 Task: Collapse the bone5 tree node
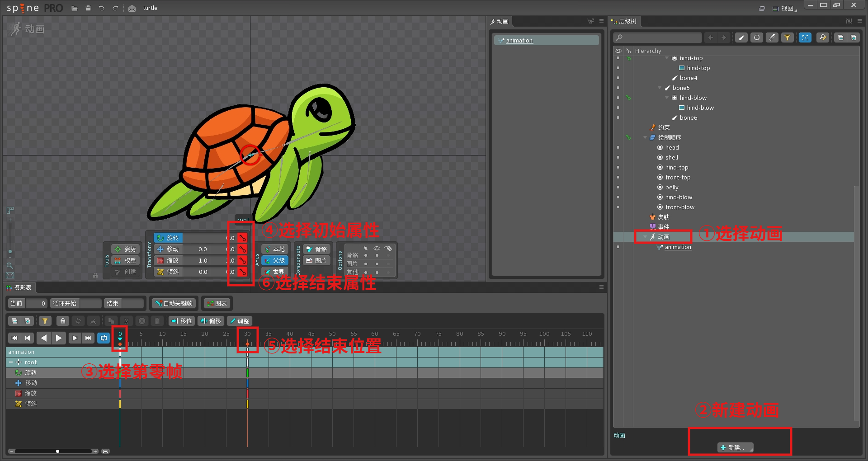coord(660,88)
